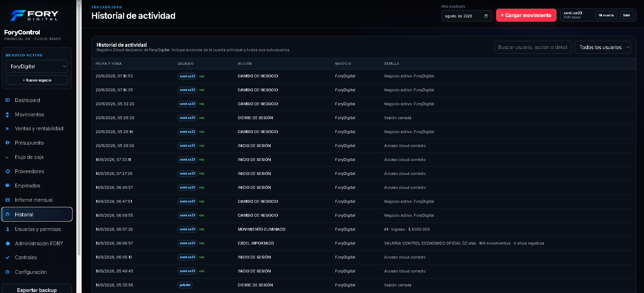
Task: Click the Cargar movimiento button
Action: pyautogui.click(x=526, y=15)
